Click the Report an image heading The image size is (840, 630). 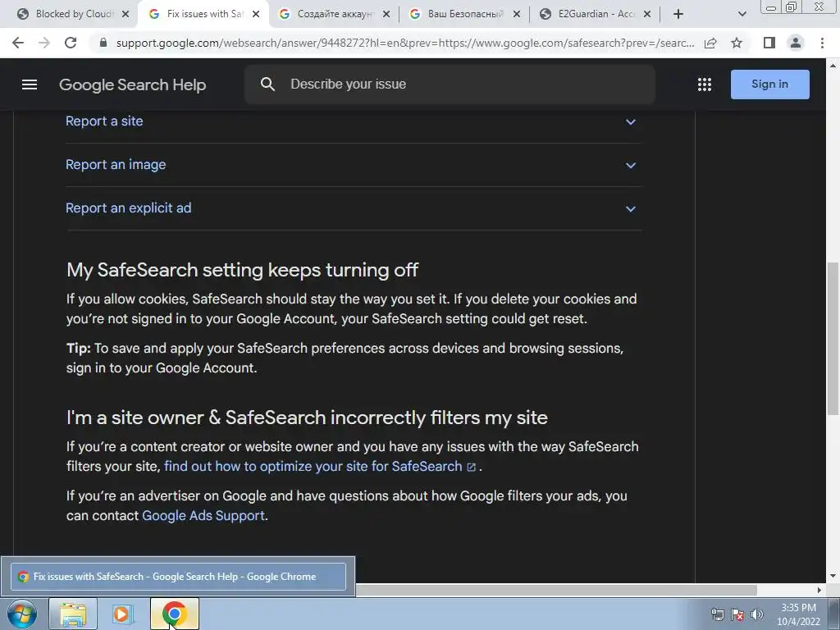point(116,164)
